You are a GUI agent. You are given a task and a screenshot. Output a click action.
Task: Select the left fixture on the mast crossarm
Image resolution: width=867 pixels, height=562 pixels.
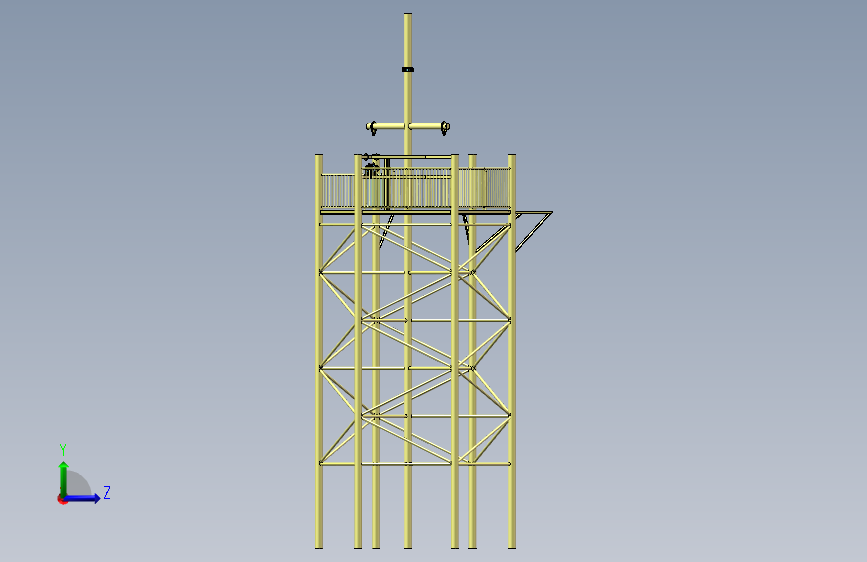click(372, 128)
